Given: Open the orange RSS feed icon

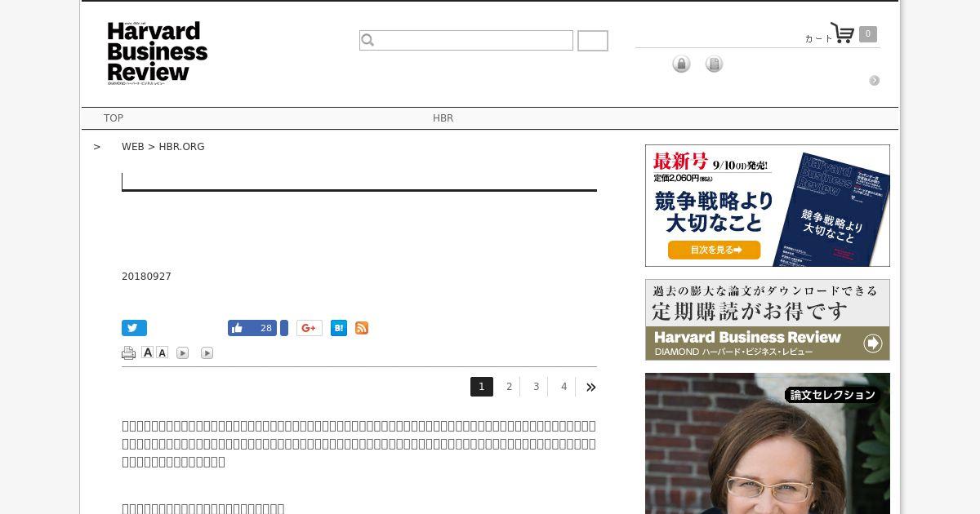Looking at the screenshot, I should (x=362, y=328).
